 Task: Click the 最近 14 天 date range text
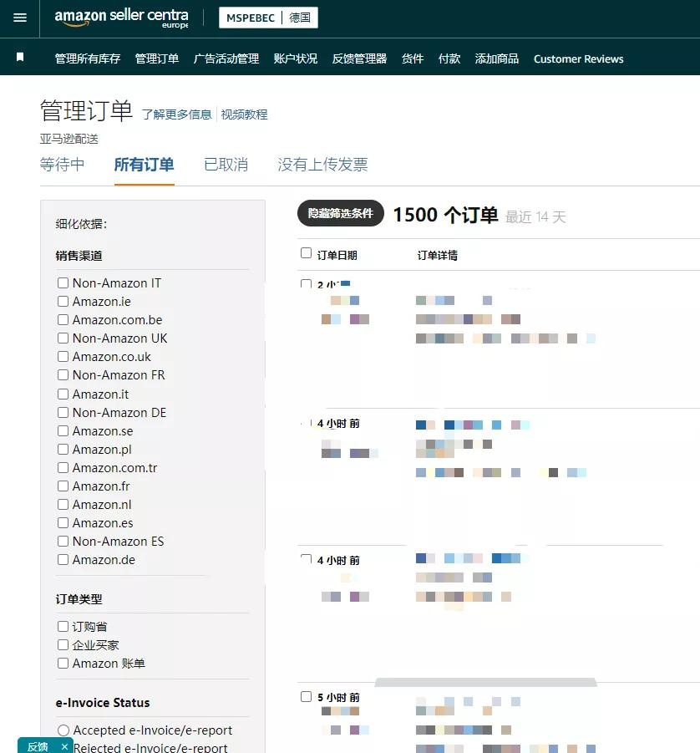click(535, 217)
